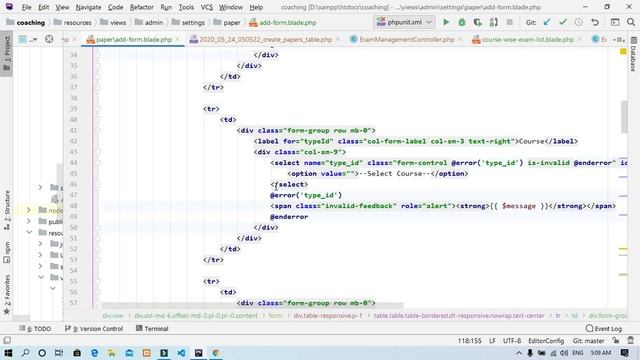This screenshot has height=360, width=640.
Task: Click editor horizontal scrollbar thumb
Action: (x=252, y=305)
